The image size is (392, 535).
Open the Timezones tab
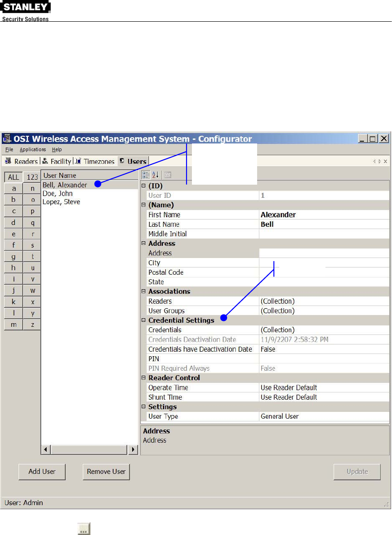tap(95, 162)
